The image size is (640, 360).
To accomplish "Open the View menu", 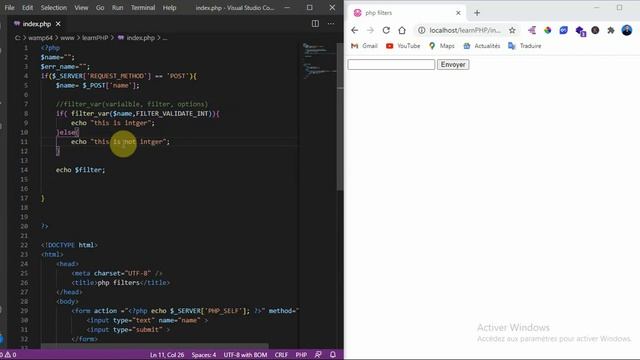I will 81,7.
